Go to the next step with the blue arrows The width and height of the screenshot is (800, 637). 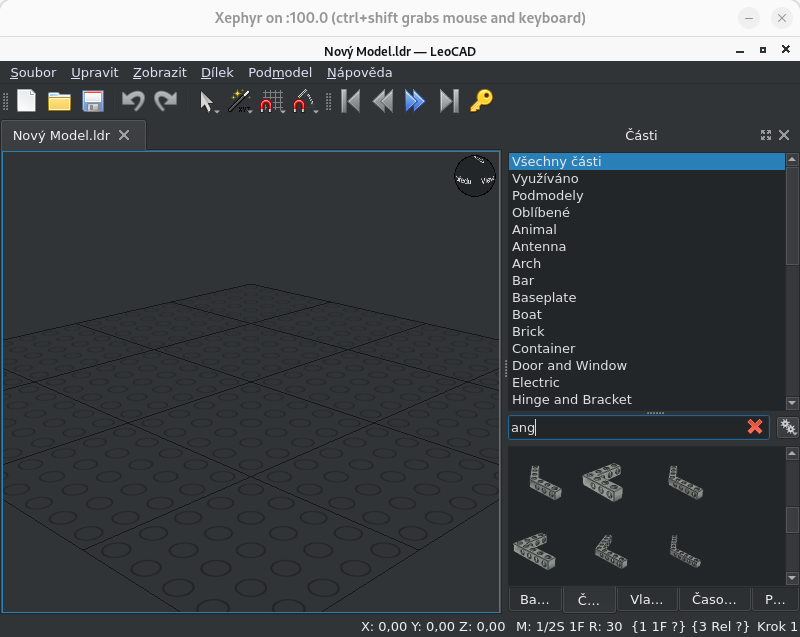[x=415, y=101]
